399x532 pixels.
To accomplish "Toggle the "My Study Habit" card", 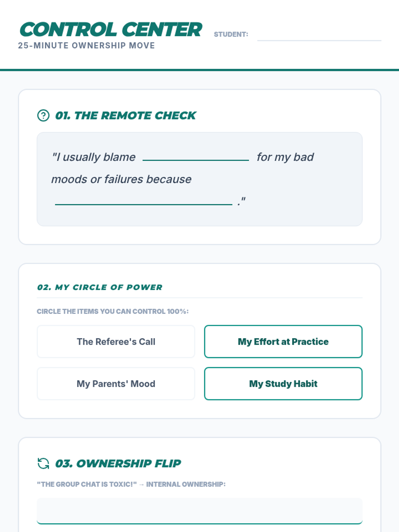I will 283,384.
